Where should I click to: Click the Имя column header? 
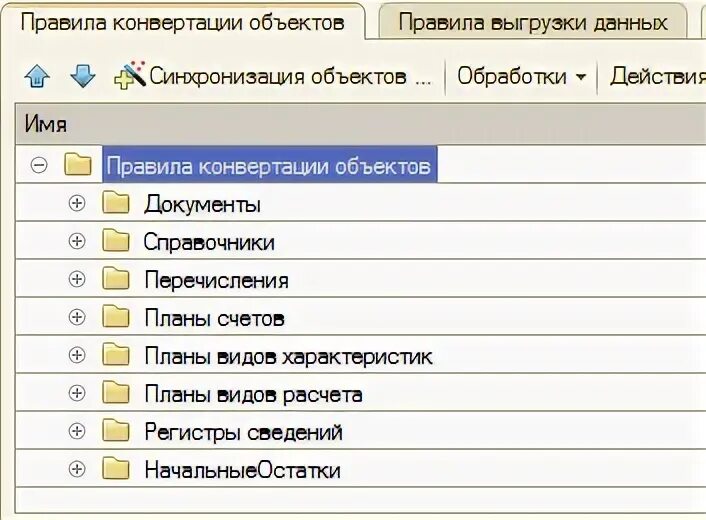(360, 124)
